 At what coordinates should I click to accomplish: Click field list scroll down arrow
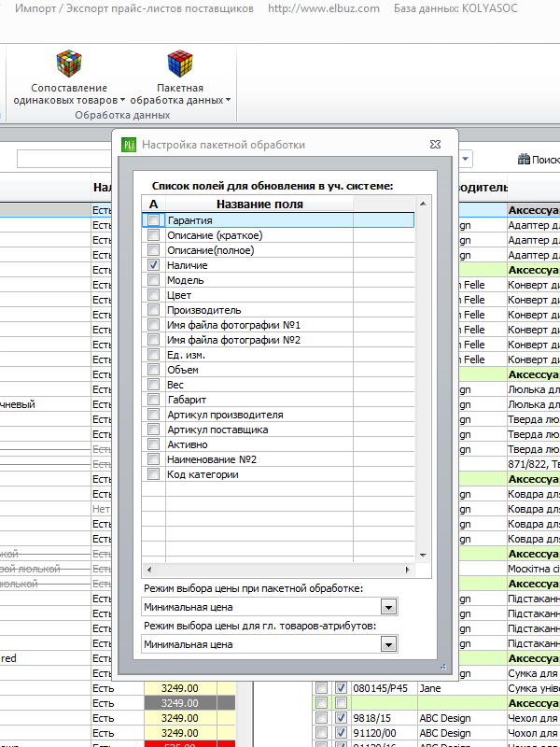(423, 555)
